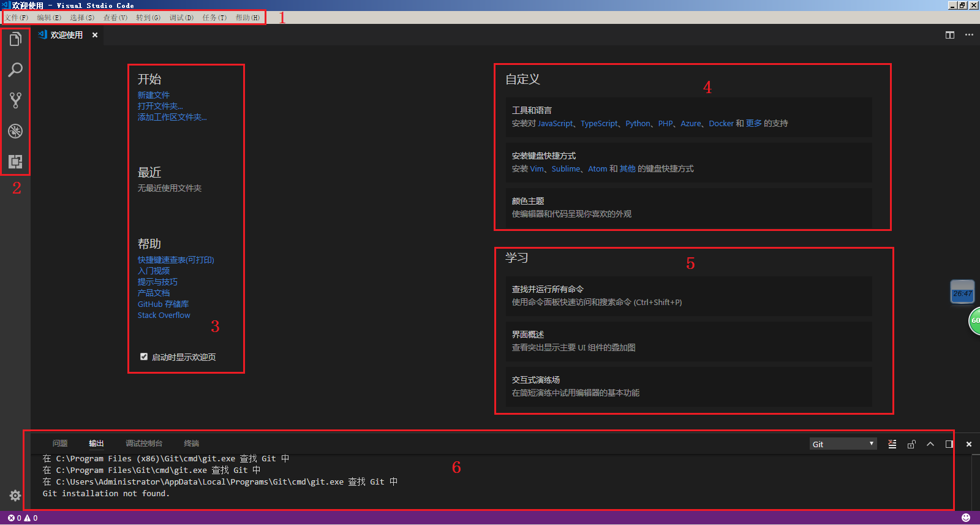Open the Debug view icon
Viewport: 980px width, 525px height.
15,131
